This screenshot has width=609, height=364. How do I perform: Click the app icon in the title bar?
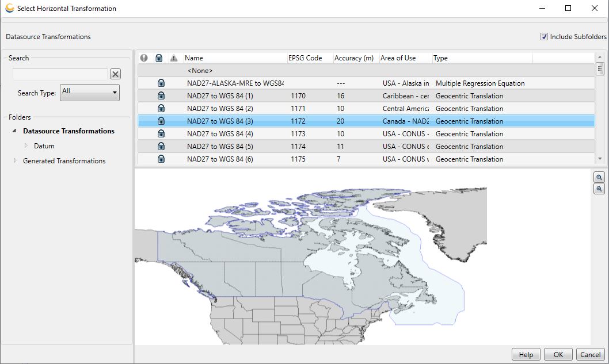coord(10,8)
